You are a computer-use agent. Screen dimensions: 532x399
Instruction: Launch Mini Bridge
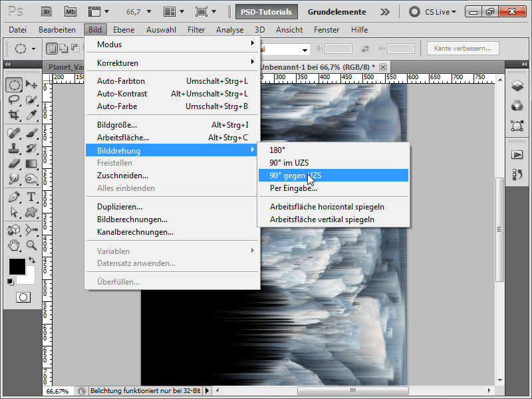pyautogui.click(x=70, y=12)
